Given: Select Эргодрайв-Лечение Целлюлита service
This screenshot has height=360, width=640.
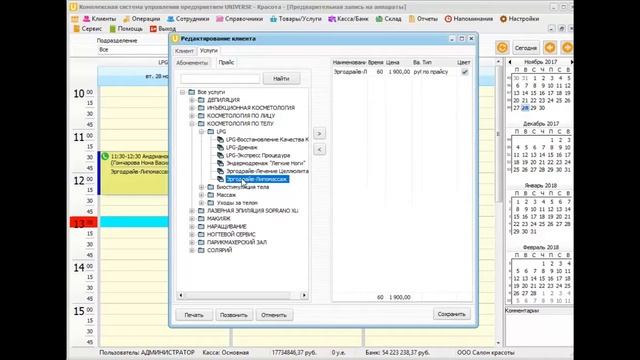Looking at the screenshot, I should 267,171.
